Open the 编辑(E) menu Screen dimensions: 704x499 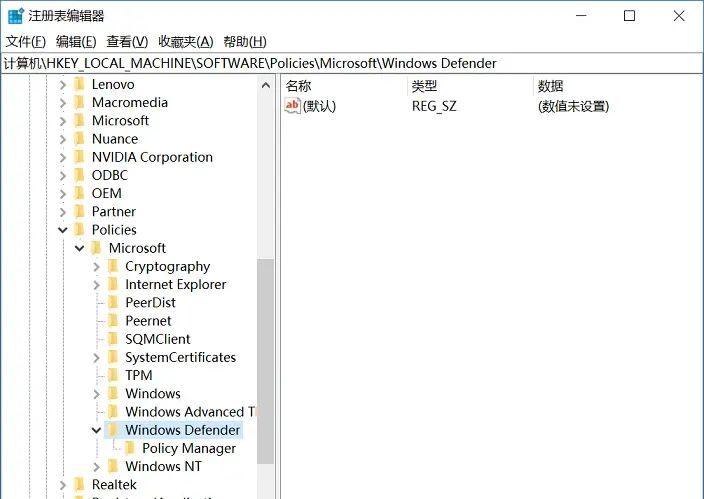(76, 42)
